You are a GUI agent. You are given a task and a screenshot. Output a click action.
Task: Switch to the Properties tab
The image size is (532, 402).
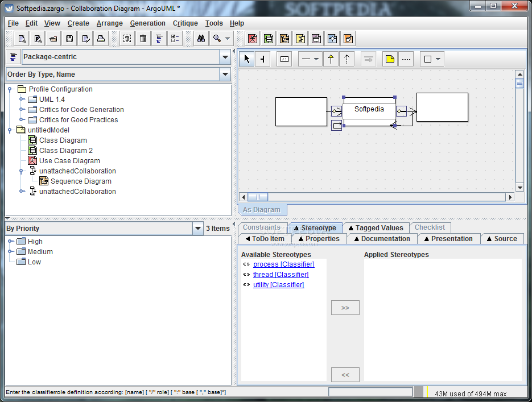pos(319,239)
